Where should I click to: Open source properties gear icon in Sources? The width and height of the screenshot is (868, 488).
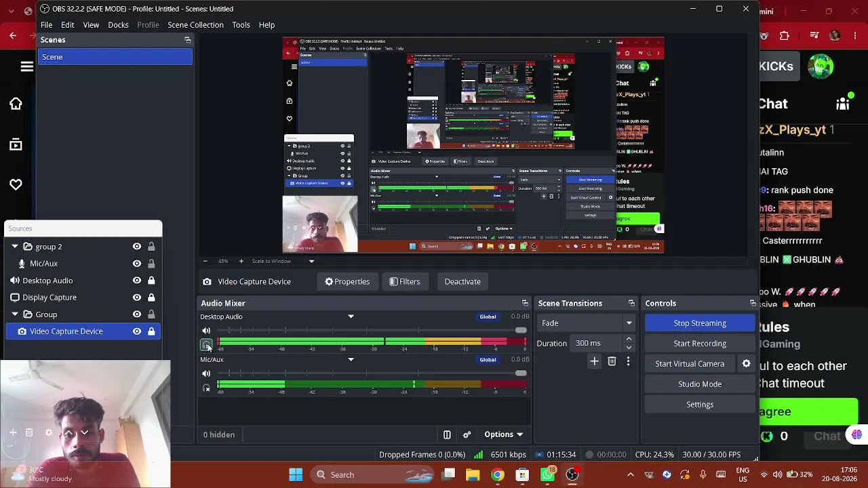49,432
